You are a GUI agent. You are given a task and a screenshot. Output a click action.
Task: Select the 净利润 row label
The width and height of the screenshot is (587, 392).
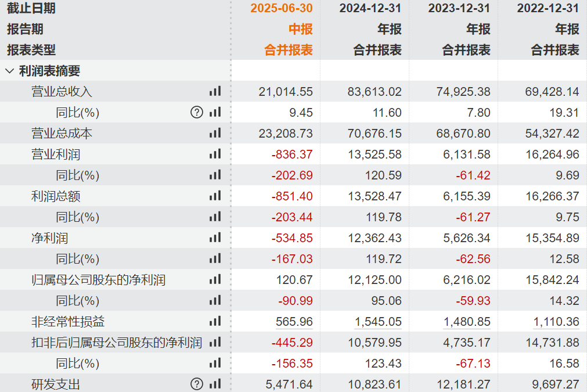coord(49,238)
